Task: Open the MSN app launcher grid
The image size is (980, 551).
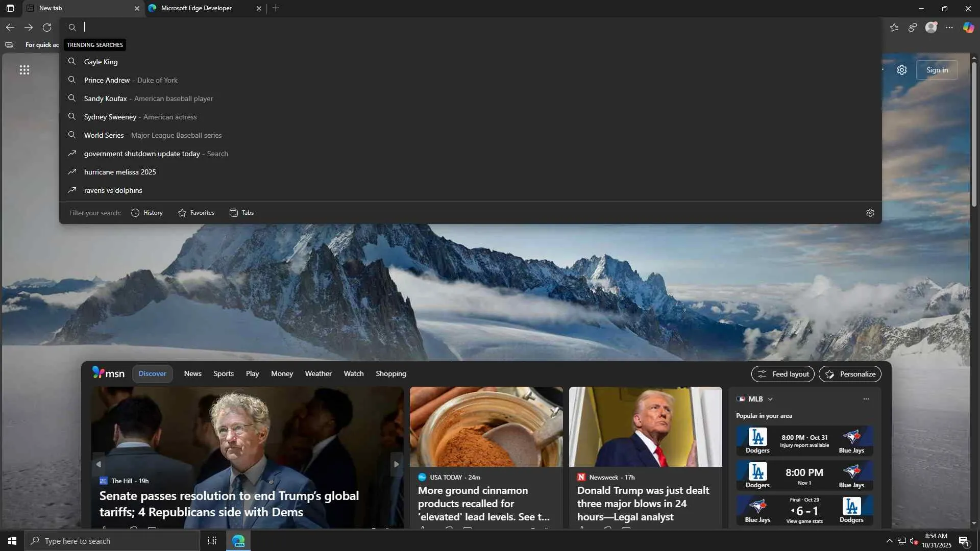Action: click(x=24, y=70)
